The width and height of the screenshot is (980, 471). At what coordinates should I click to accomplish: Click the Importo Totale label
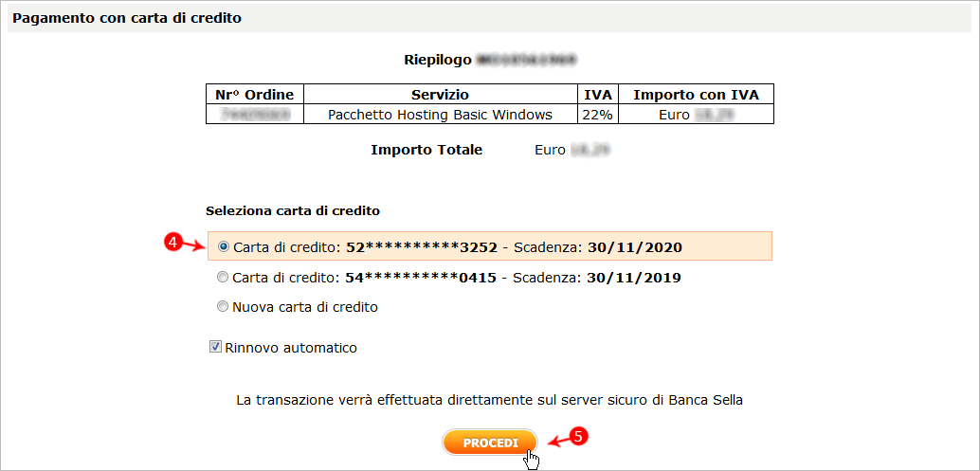click(426, 150)
